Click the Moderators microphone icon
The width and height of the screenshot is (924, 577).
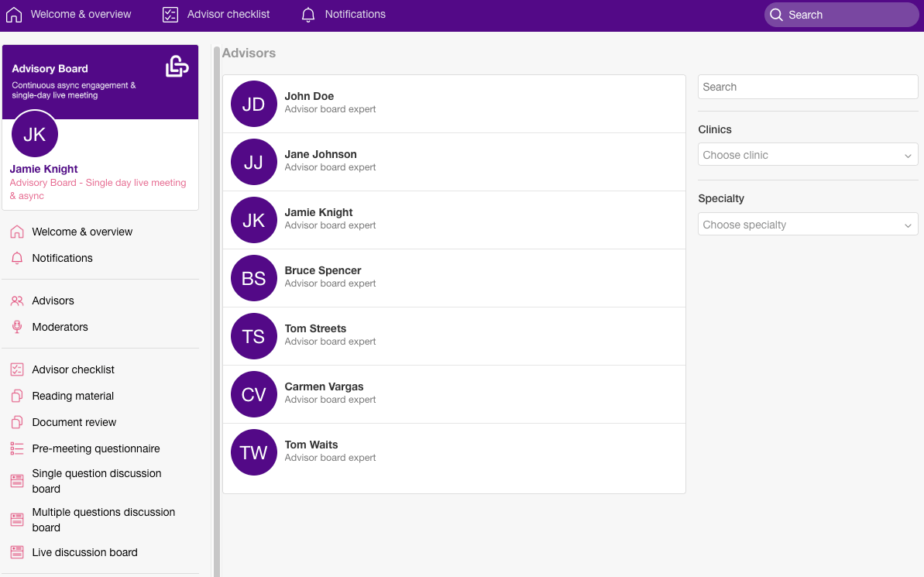coord(17,327)
